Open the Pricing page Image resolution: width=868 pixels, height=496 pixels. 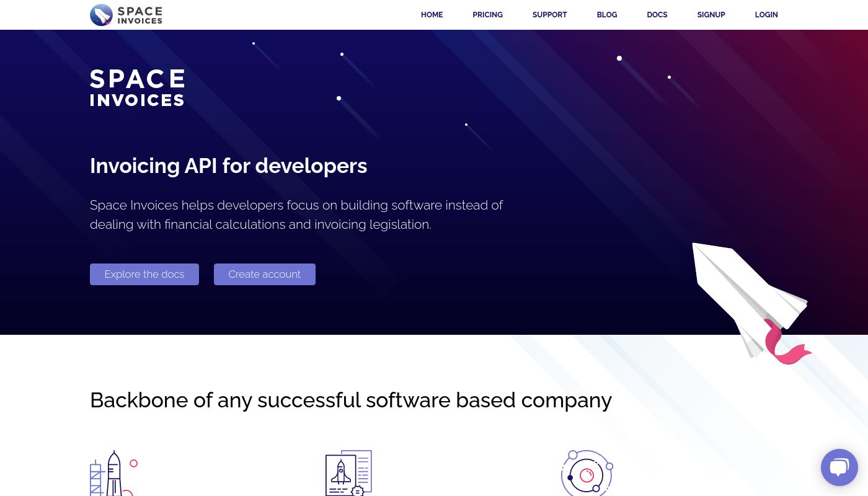487,15
